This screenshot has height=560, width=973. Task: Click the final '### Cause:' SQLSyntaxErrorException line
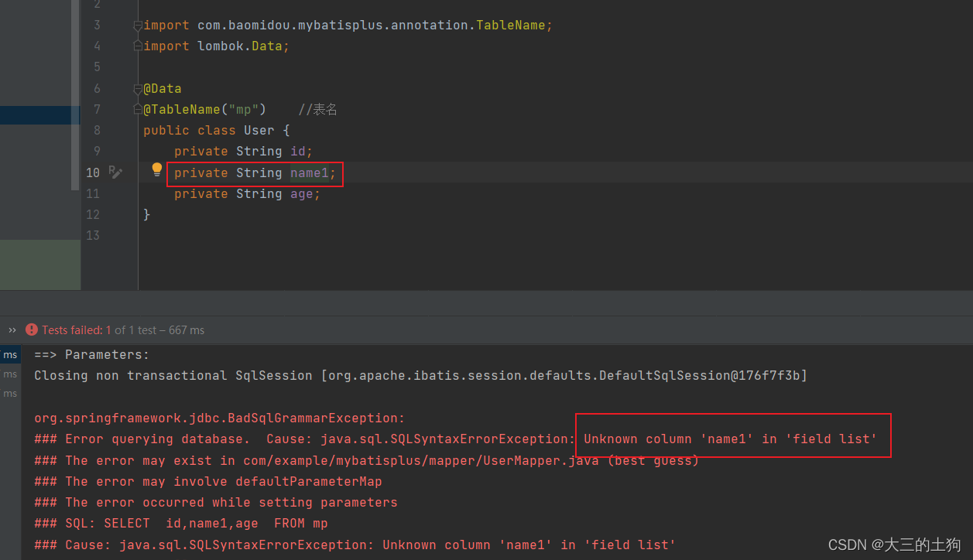(x=355, y=545)
